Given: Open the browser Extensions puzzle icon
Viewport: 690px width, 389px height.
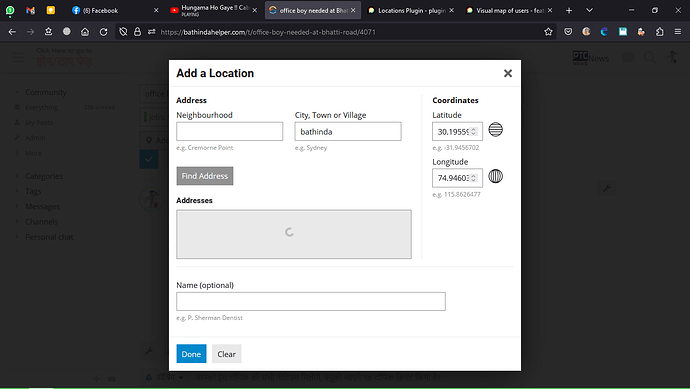Looking at the screenshot, I should point(660,32).
